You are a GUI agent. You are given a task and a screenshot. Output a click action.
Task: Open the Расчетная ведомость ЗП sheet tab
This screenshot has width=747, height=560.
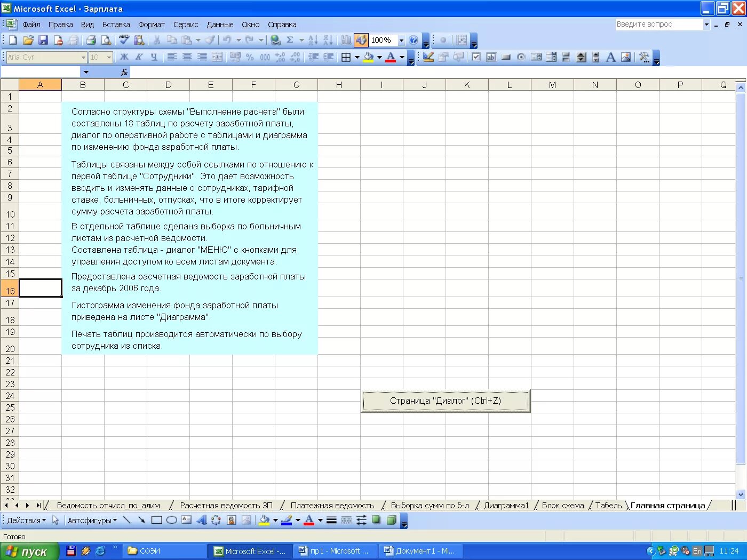tap(226, 505)
